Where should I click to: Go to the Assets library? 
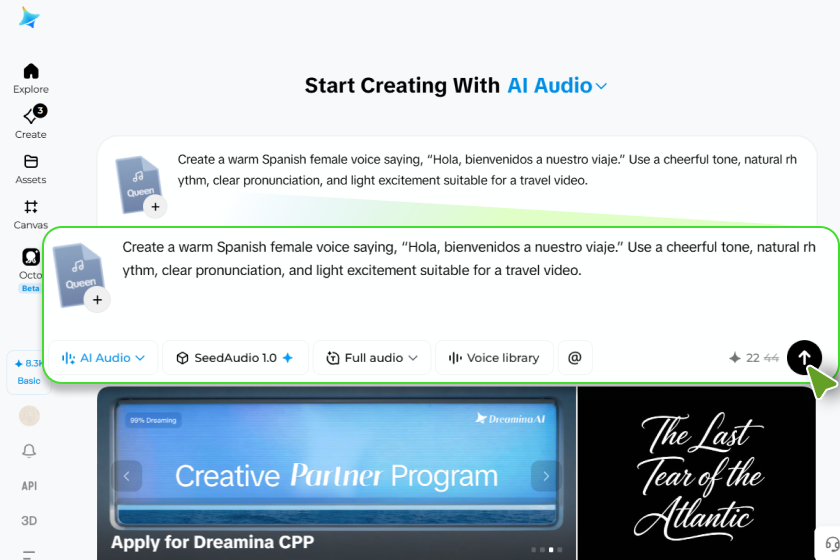point(31,169)
